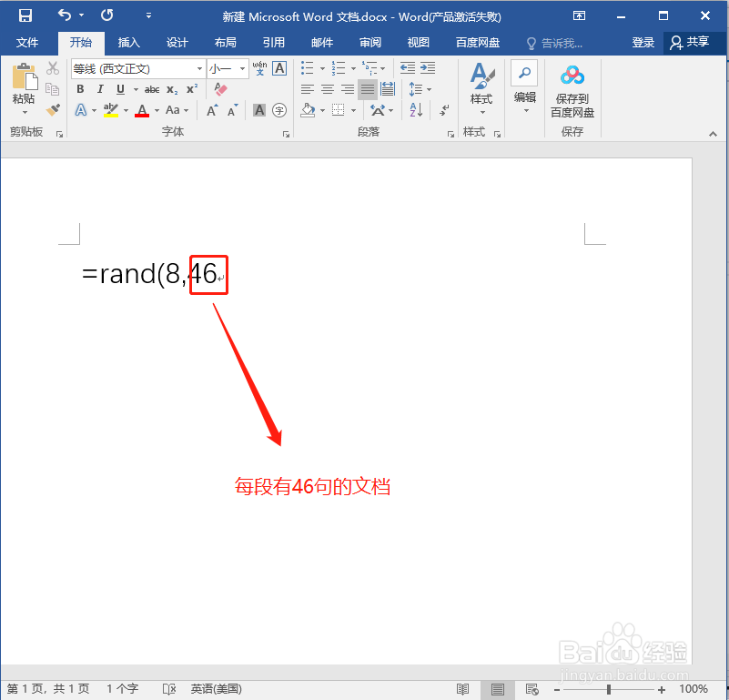Increase font size
This screenshot has height=700, width=729.
coord(212,110)
